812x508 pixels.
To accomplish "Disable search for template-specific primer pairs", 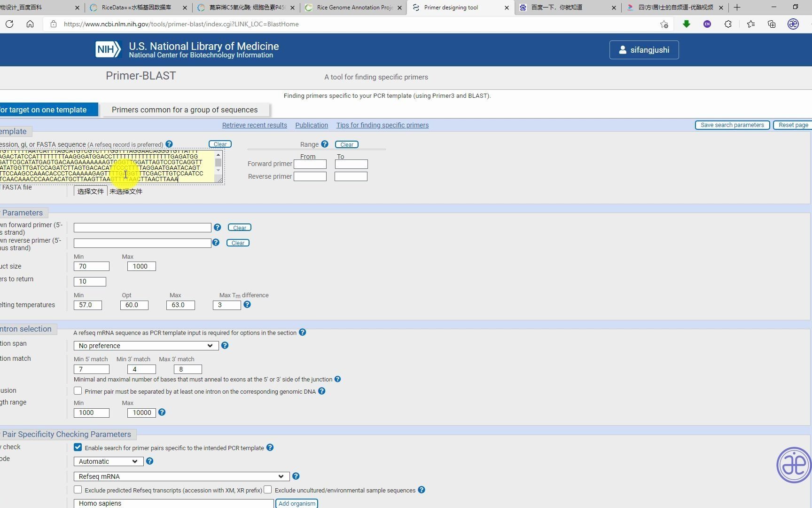I will click(78, 447).
